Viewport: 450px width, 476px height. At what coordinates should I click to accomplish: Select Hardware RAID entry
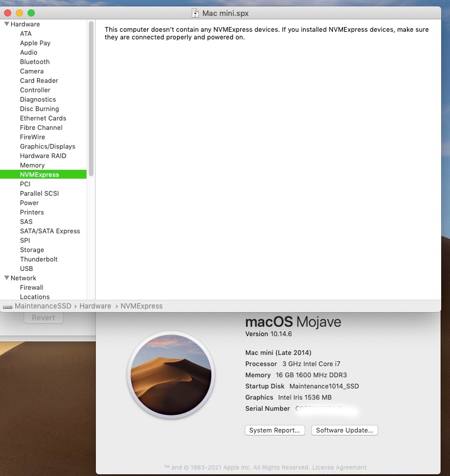[x=43, y=156]
